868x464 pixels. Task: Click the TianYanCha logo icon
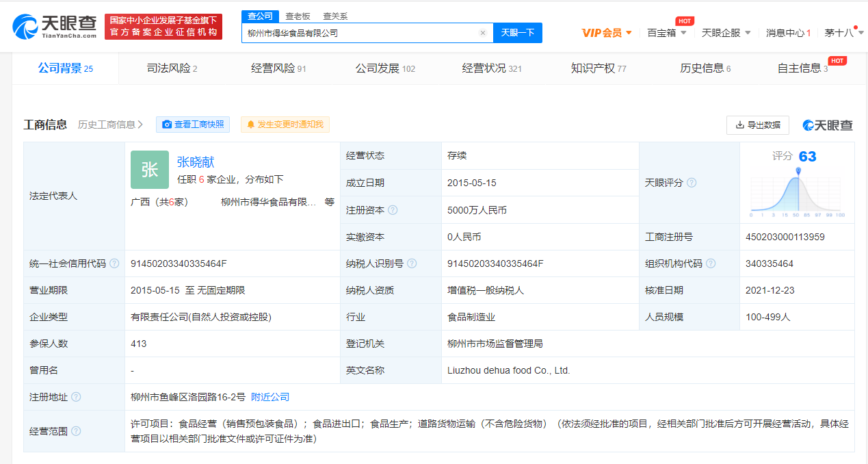[x=25, y=26]
